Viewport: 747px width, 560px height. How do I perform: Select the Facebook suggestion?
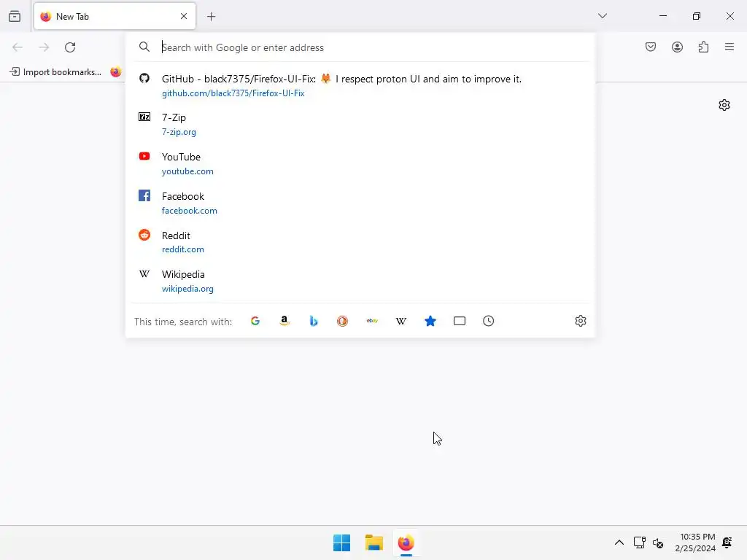(x=360, y=203)
